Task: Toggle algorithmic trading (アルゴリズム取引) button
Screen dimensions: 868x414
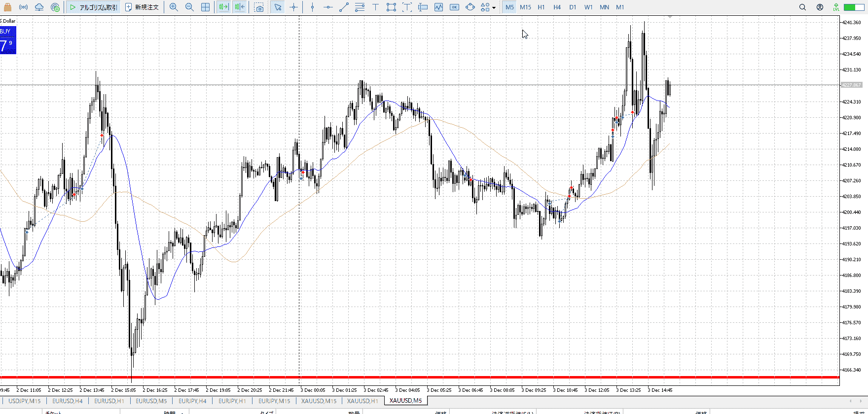Action: point(94,7)
